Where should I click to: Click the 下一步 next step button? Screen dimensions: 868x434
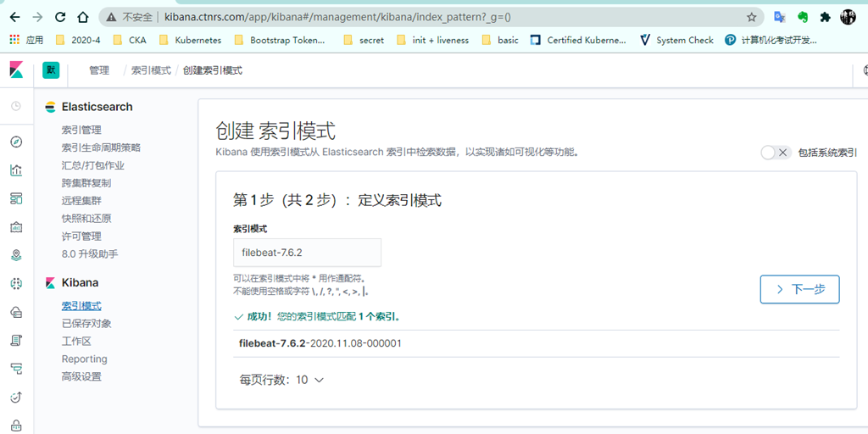(x=800, y=289)
